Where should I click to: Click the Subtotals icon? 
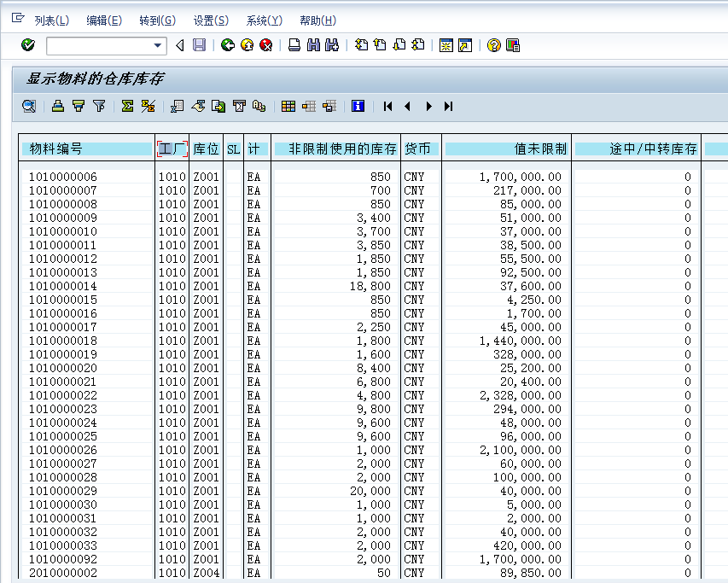coord(147,106)
